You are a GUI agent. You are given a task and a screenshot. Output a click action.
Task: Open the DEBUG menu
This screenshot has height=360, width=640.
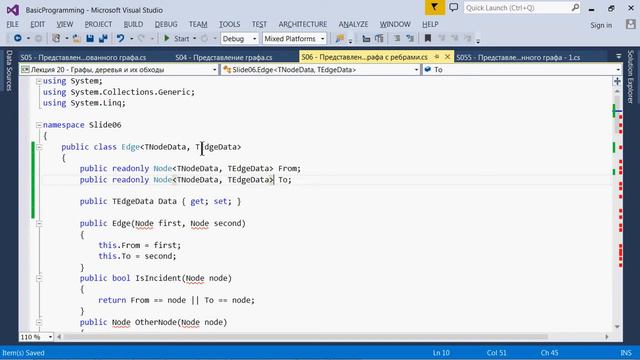pos(166,24)
